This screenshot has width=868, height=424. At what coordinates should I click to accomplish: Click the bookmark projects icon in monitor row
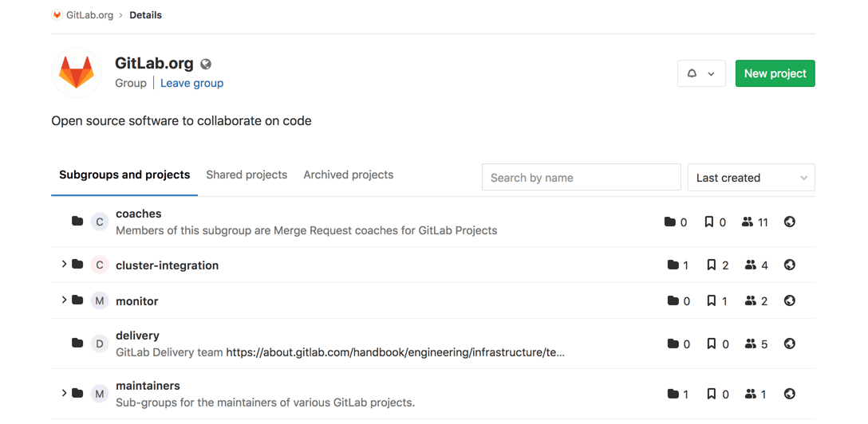tap(712, 300)
